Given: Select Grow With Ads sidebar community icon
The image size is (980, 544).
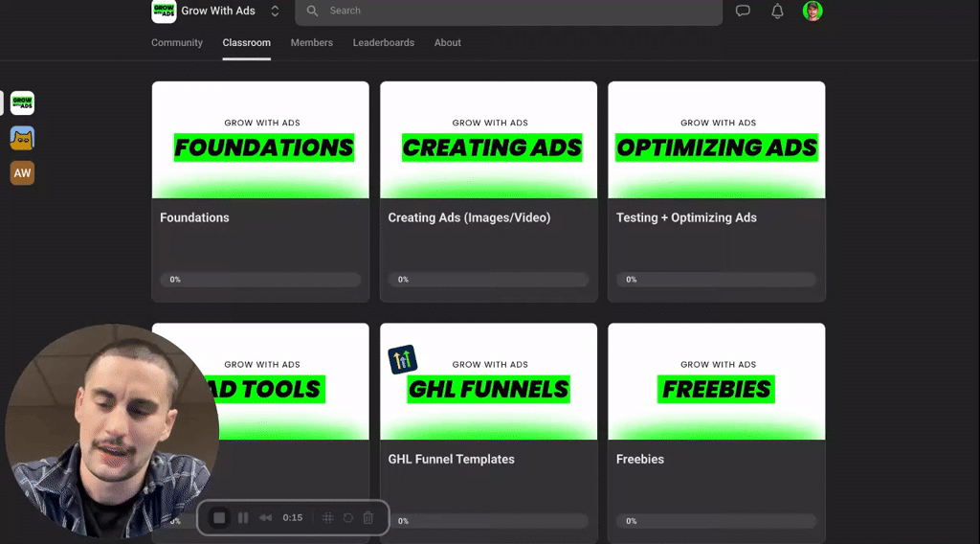Looking at the screenshot, I should click(x=23, y=103).
